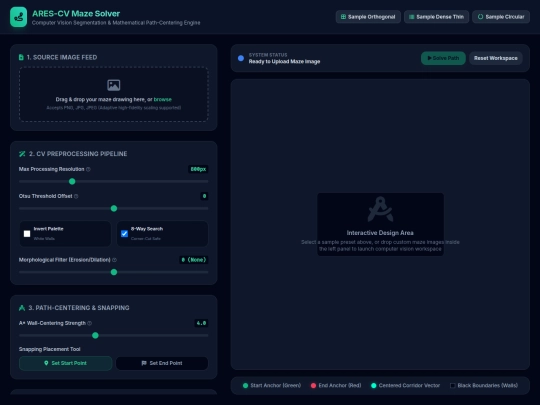Click the '4.0' wall-centering value badge

pos(201,323)
